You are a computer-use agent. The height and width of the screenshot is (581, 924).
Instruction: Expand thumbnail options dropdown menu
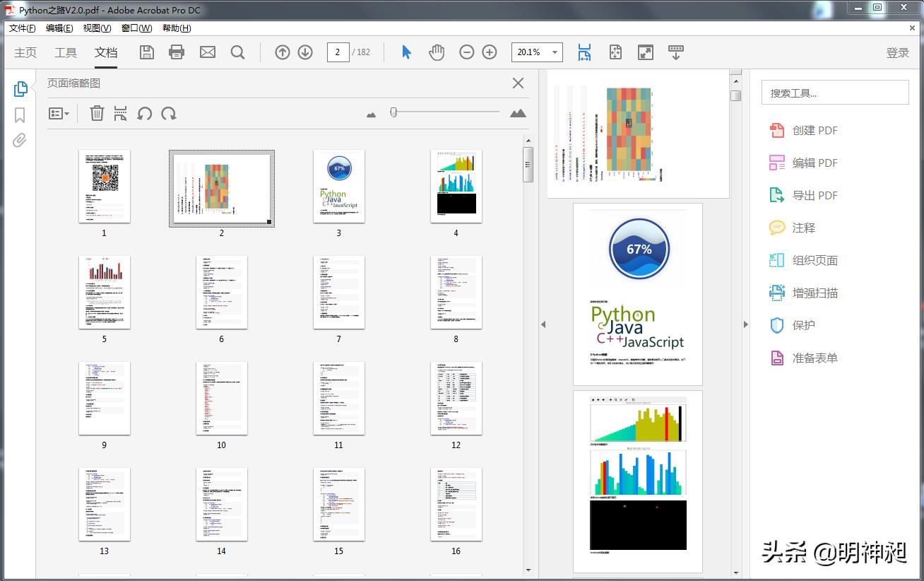59,113
